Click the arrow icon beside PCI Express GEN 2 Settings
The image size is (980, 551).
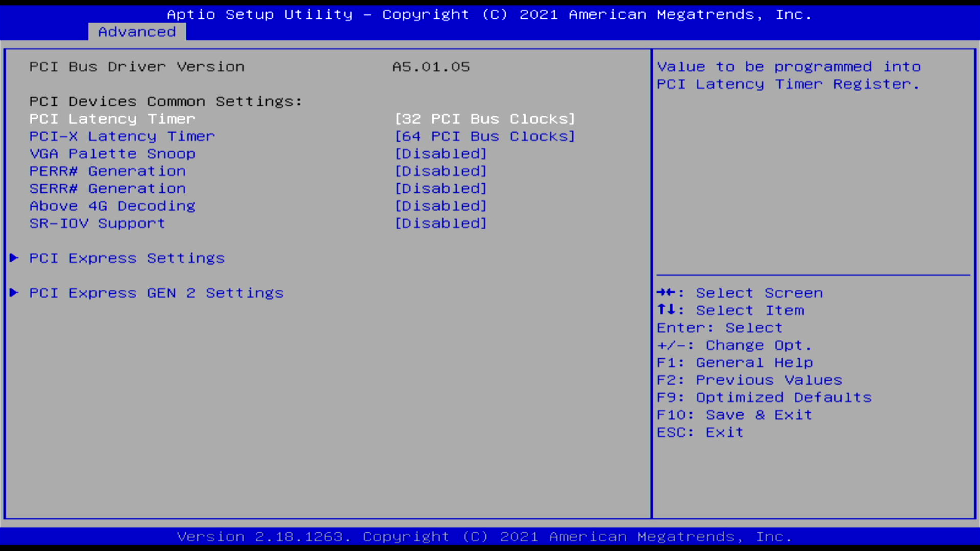pyautogui.click(x=14, y=293)
